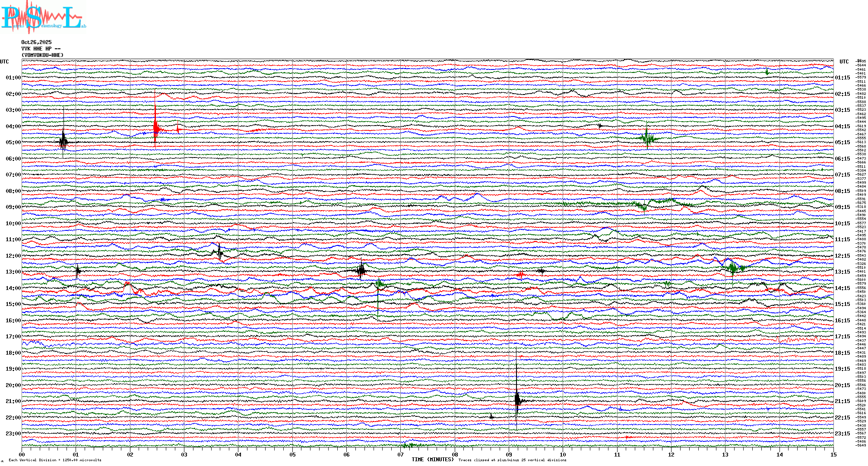This screenshot has width=868, height=466.
Task: Click the small red event near minute 09 at 13:00
Action: (x=521, y=274)
